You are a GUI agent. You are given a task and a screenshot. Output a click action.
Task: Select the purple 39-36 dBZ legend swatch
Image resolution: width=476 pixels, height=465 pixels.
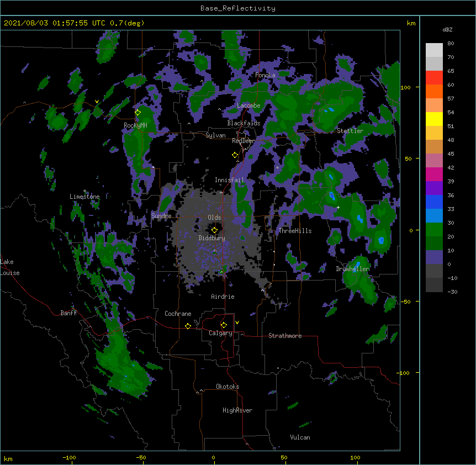coord(434,188)
